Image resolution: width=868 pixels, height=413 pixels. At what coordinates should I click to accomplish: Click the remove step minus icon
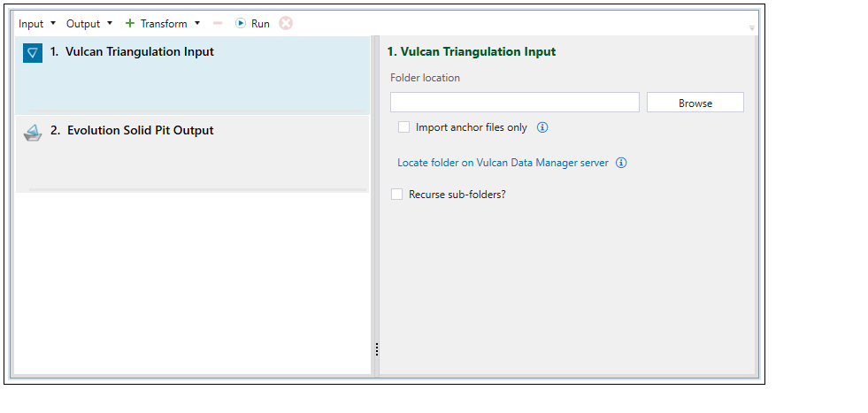tap(218, 24)
